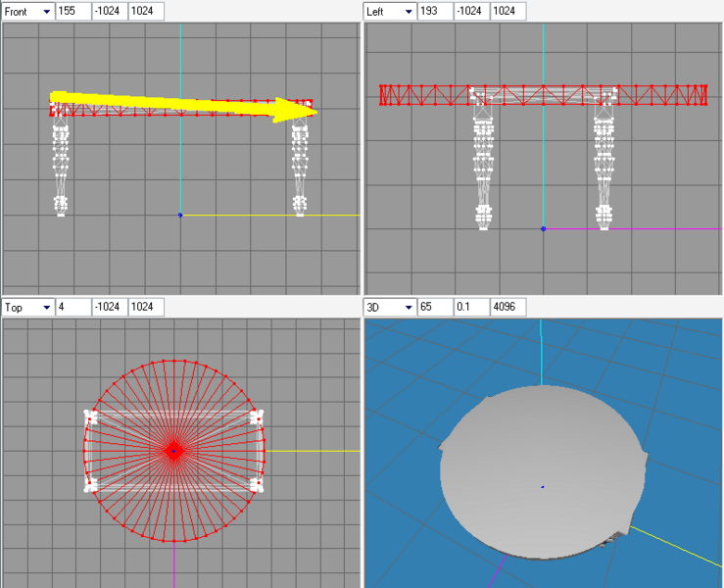Click the 3D viewport field of view 65

coord(435,307)
